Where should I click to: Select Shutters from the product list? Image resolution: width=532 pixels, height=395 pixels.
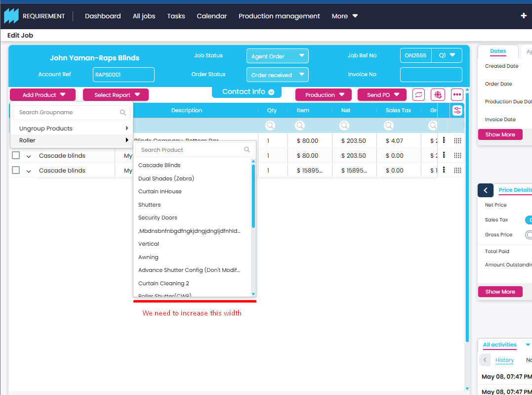[x=150, y=205]
